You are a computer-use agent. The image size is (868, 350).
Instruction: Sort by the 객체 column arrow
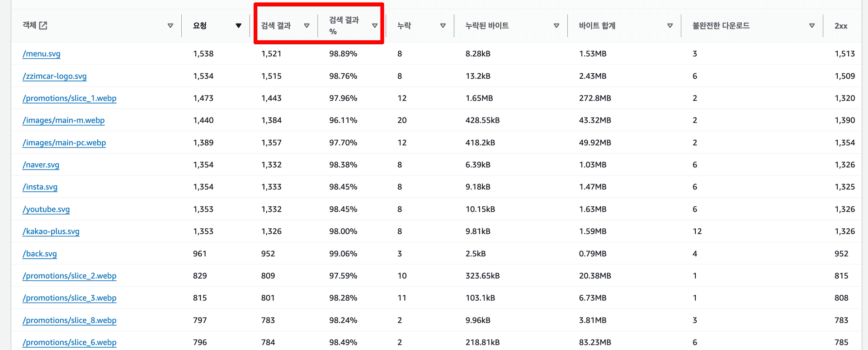pos(170,26)
